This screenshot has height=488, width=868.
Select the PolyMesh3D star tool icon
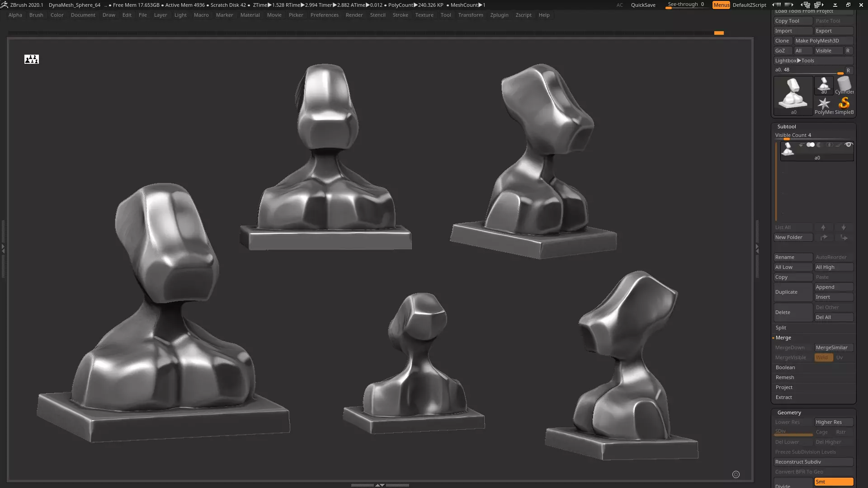[x=824, y=106]
